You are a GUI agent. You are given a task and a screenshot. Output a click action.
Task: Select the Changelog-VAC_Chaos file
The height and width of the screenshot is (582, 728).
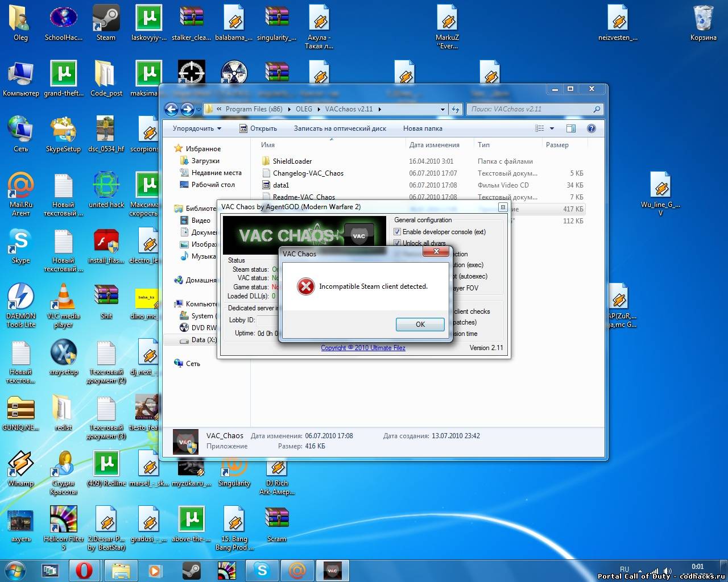[x=308, y=173]
